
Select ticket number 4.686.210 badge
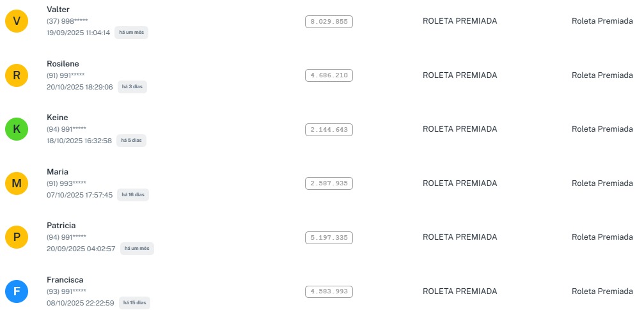(329, 75)
